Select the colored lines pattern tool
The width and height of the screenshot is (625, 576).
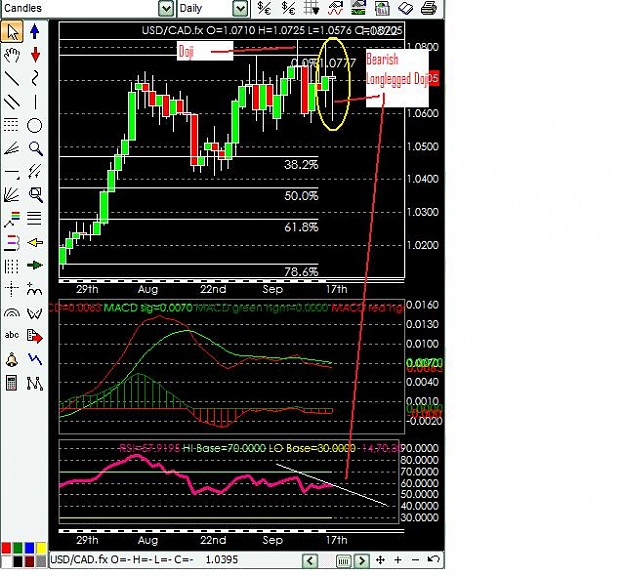click(x=12, y=219)
